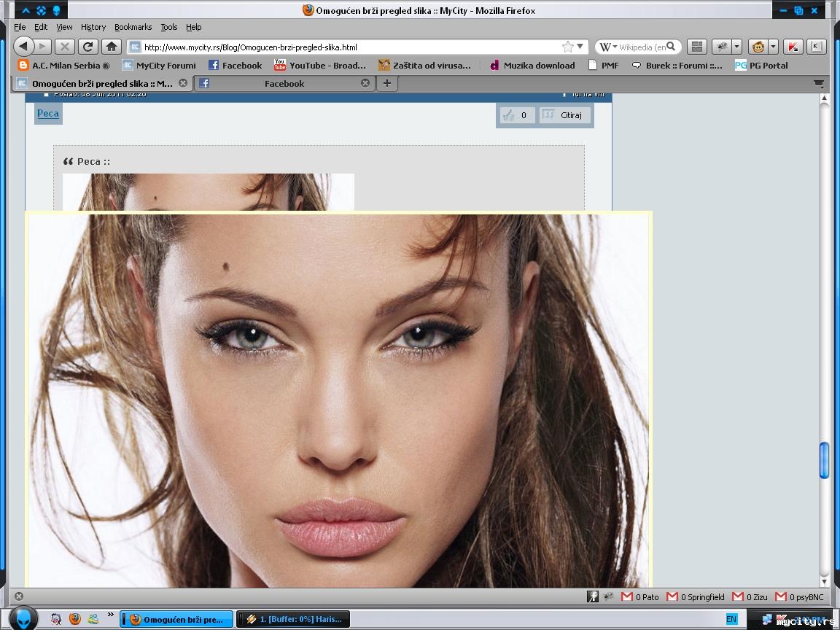
Task: Open the spider add-on dropdown arrow
Action: 737,47
